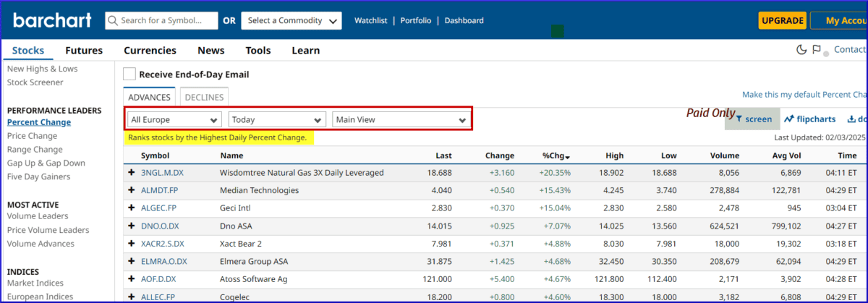The image size is (868, 303).
Task: Click the symbol search input field
Action: pos(168,20)
